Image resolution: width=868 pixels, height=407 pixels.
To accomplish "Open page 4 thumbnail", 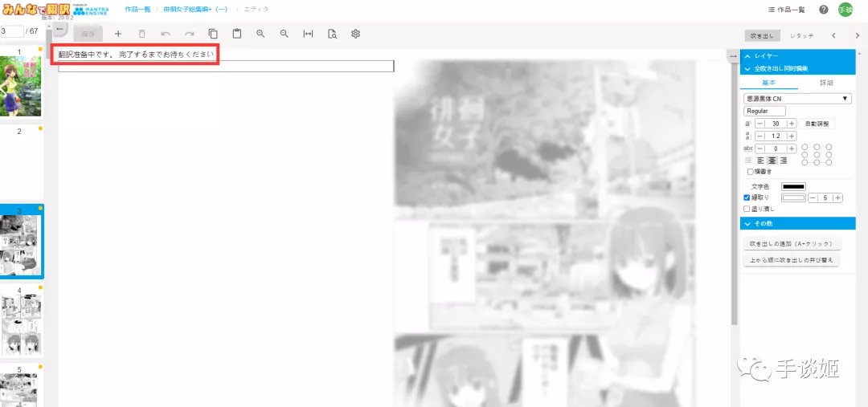I will pyautogui.click(x=20, y=324).
